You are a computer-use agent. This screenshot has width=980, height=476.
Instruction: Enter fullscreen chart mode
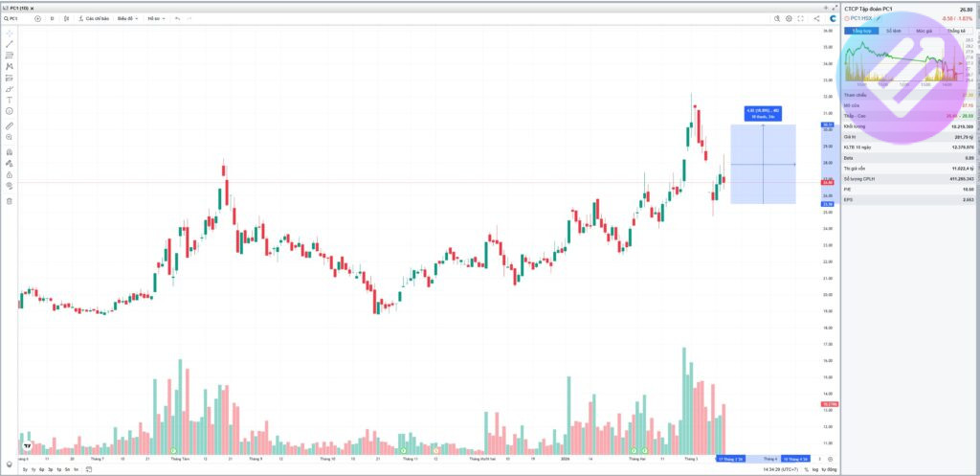[802, 18]
